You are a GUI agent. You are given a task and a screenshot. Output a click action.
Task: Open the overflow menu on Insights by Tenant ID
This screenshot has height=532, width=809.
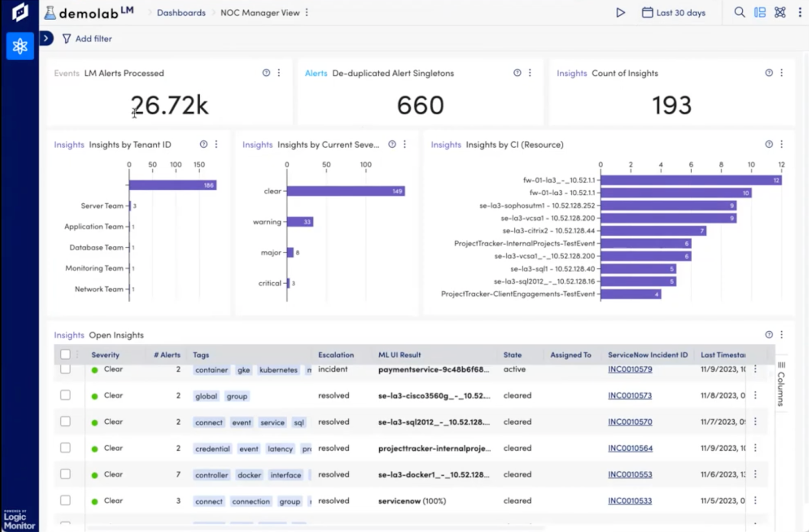tap(216, 144)
